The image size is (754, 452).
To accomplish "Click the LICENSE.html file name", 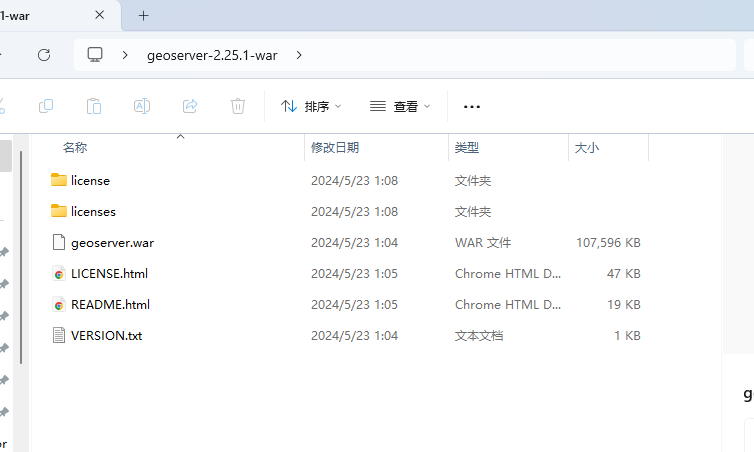I will tap(109, 274).
